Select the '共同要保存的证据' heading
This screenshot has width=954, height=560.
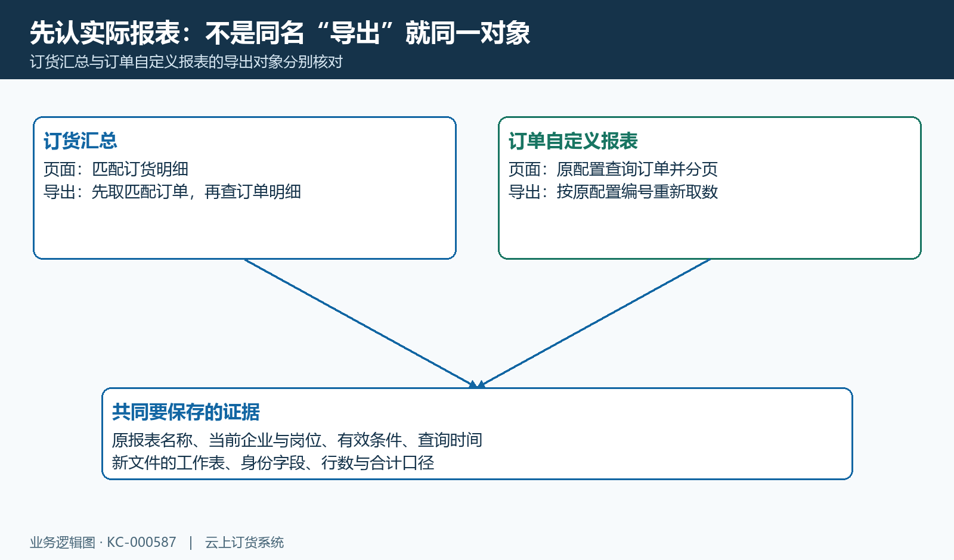(x=186, y=412)
